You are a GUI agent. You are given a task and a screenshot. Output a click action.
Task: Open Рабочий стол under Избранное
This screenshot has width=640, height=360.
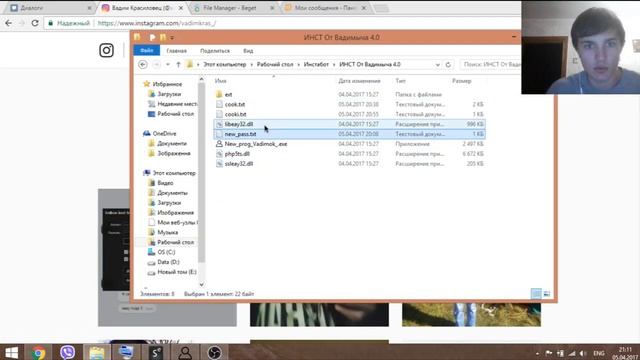[x=176, y=114]
